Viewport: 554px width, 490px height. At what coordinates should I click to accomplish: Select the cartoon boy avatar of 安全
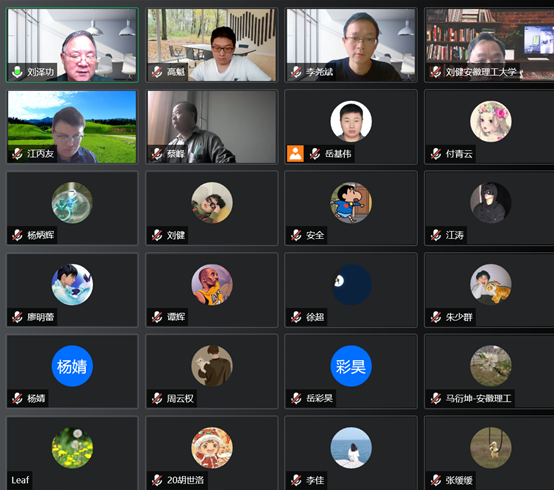pos(351,203)
